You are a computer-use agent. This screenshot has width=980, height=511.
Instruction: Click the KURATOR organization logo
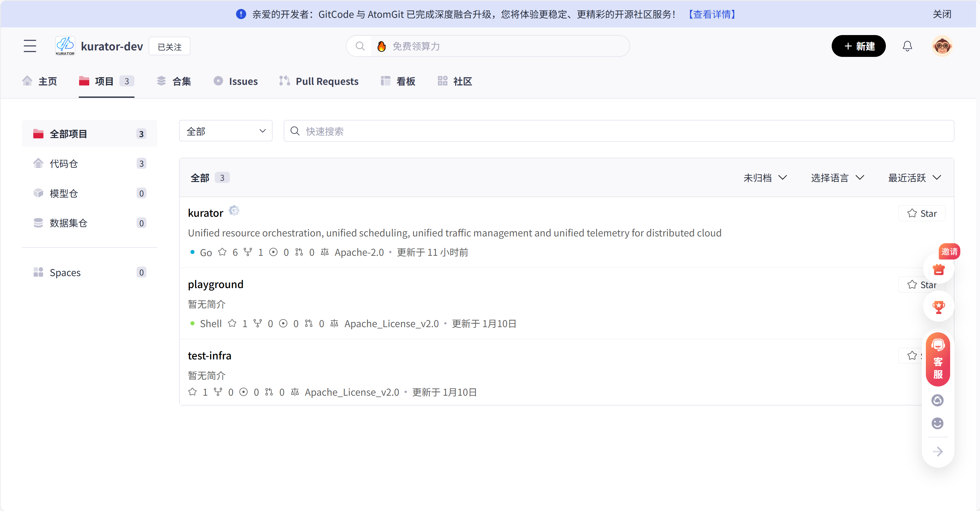[x=65, y=46]
